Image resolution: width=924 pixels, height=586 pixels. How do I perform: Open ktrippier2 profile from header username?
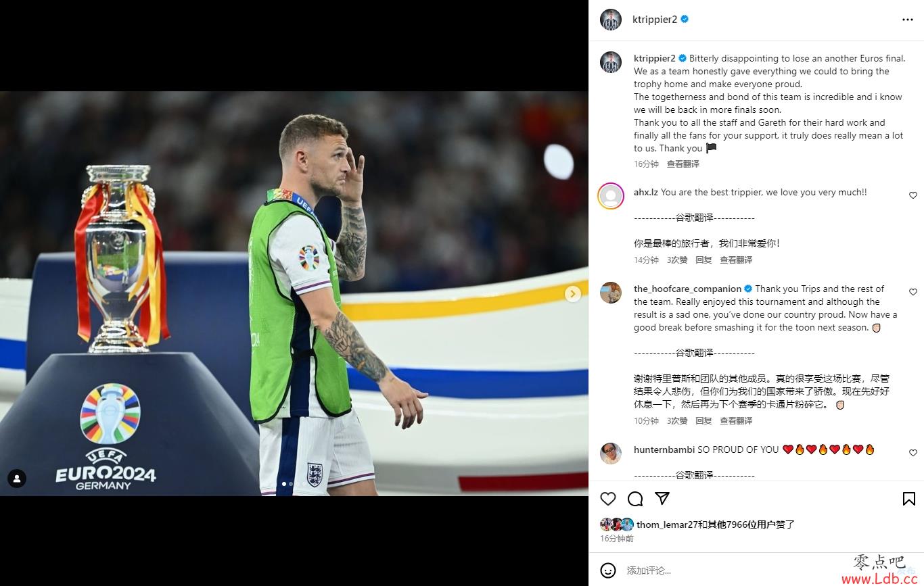pyautogui.click(x=654, y=20)
